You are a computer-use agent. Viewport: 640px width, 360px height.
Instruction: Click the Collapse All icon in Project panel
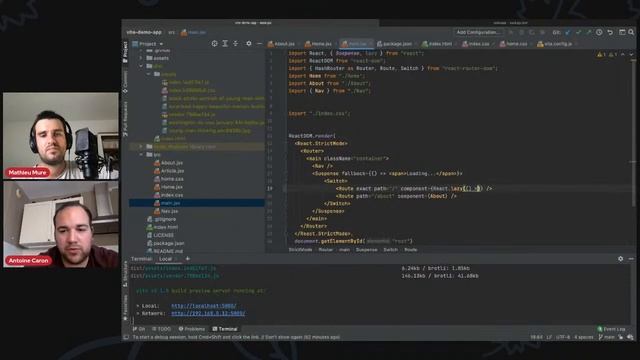236,43
